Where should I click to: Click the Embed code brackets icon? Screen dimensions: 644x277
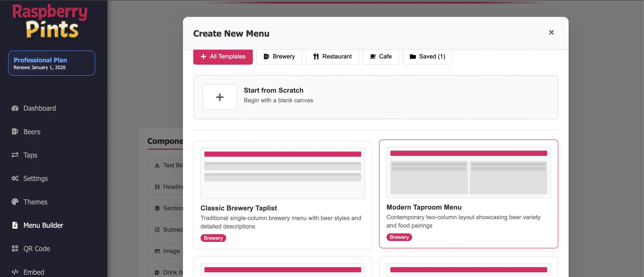point(15,272)
